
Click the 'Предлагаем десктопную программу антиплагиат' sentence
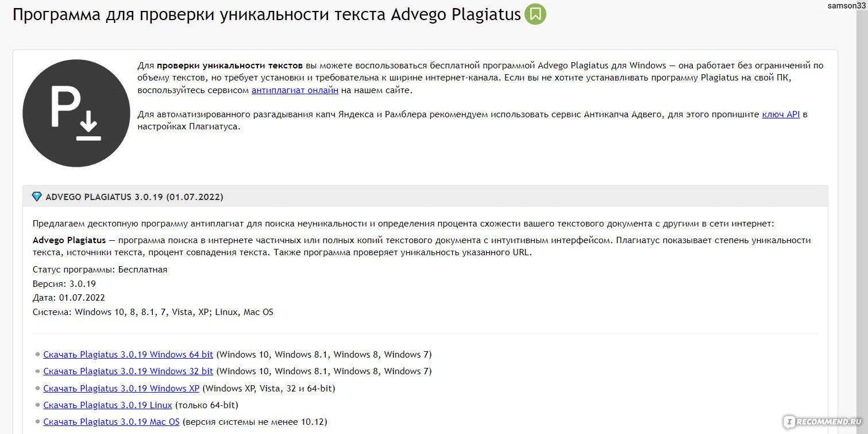click(403, 223)
